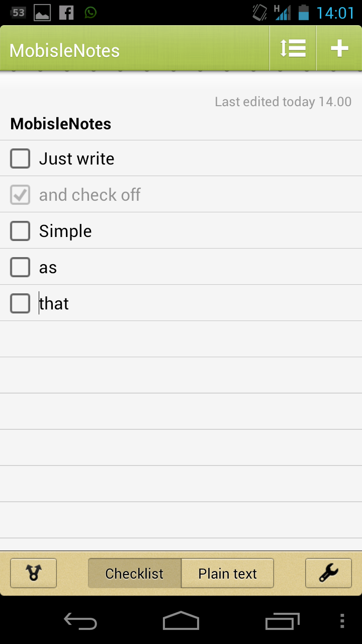Edit the 'Simple' checklist item text
Screen dimensions: 362x644
point(65,231)
